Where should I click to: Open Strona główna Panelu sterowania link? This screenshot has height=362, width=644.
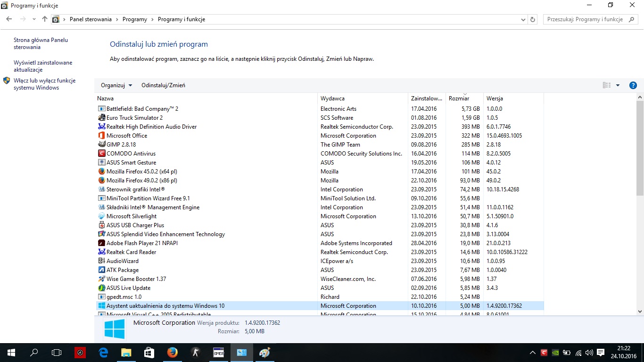[x=41, y=44]
